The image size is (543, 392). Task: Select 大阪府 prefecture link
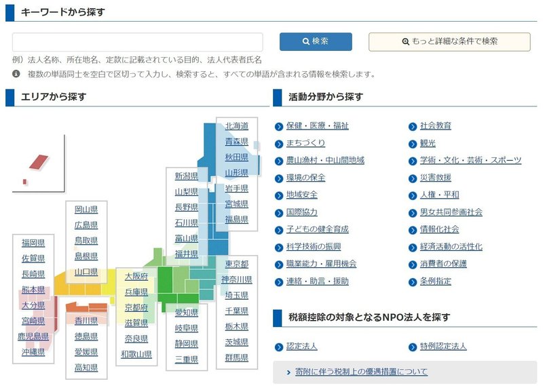[136, 277]
